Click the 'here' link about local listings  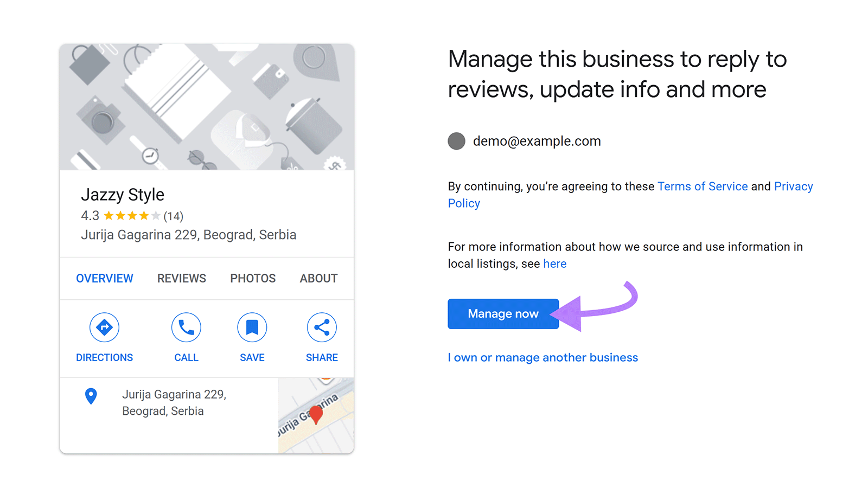click(554, 264)
